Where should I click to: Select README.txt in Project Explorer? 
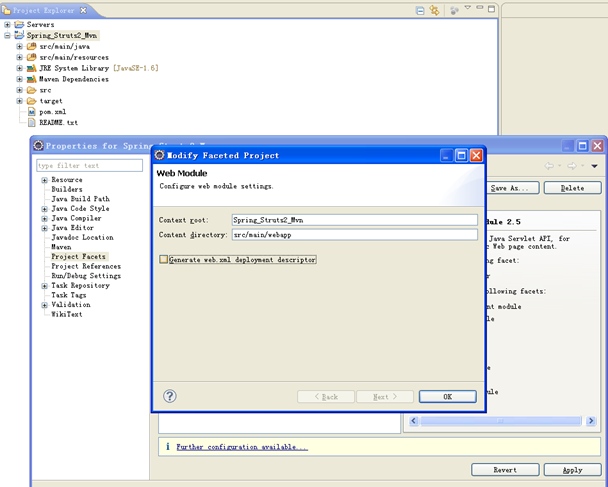tap(59, 123)
